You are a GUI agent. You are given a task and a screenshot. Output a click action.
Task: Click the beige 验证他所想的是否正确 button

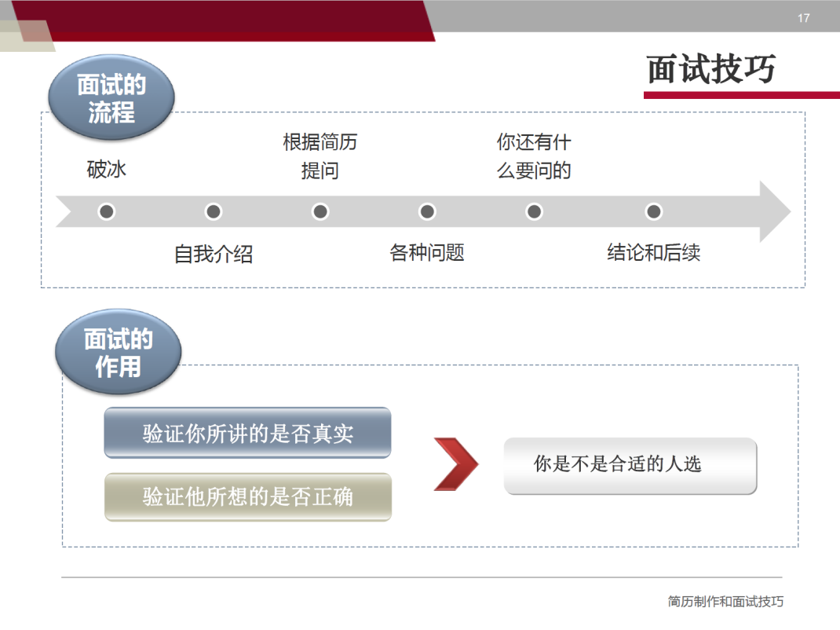click(247, 496)
